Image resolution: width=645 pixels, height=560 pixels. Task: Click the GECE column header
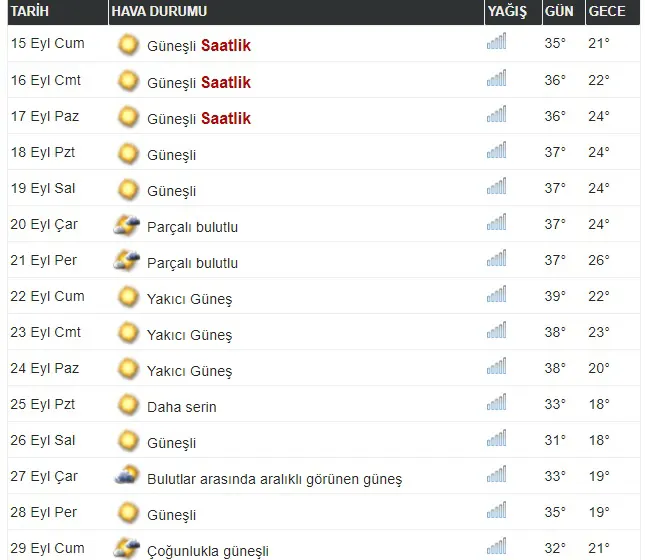607,12
